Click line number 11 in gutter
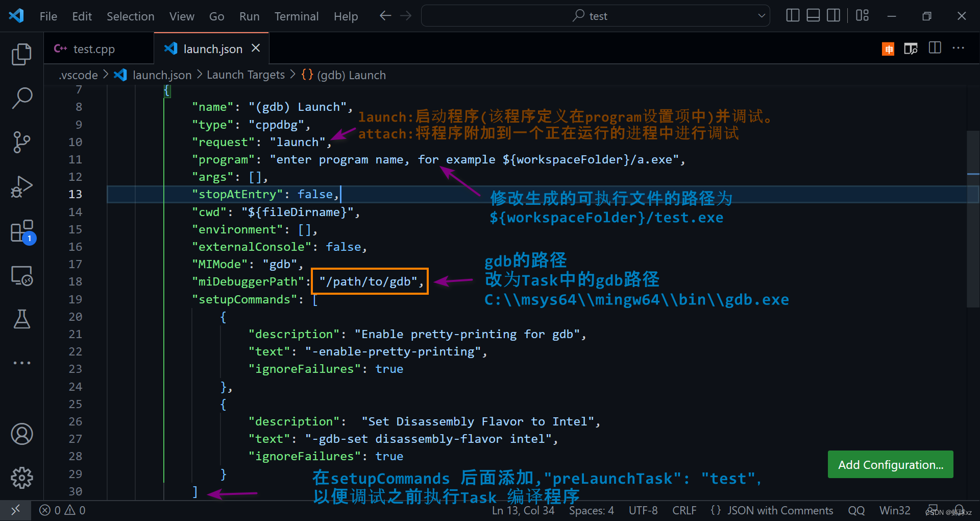 (x=75, y=159)
